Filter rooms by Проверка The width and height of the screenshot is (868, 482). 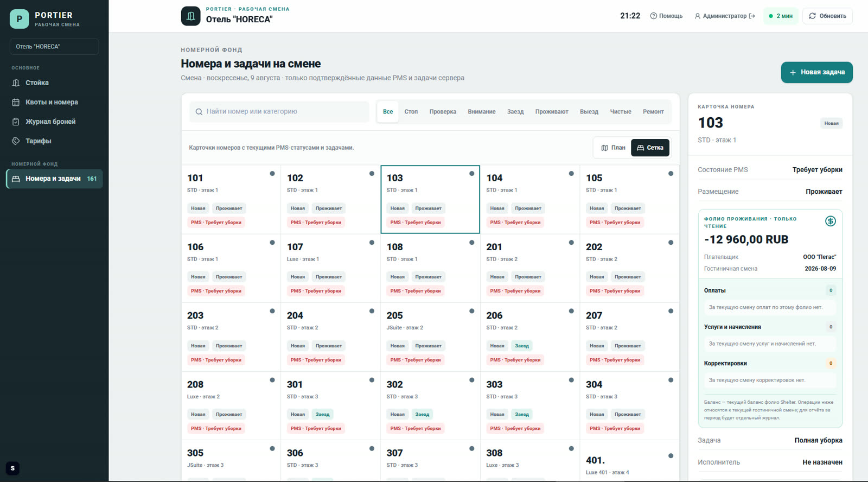click(x=443, y=112)
